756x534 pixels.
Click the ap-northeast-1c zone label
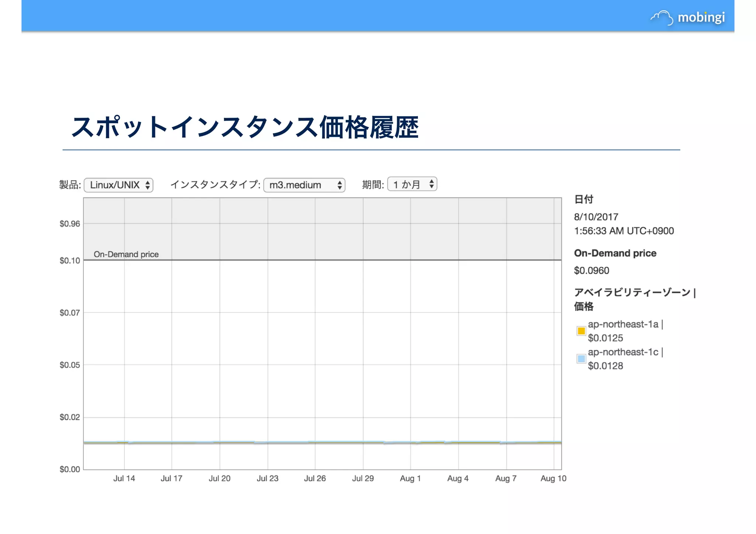coord(623,352)
